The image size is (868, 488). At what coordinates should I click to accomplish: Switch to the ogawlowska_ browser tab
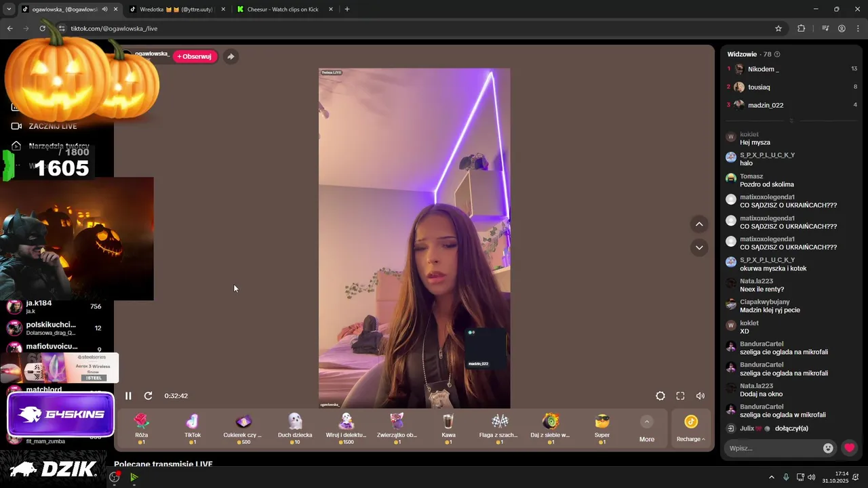tap(65, 9)
